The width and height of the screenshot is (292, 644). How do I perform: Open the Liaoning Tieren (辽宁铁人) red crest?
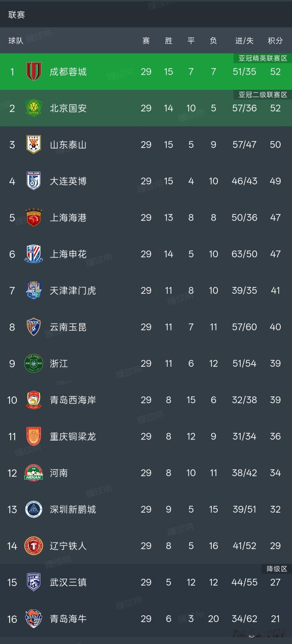34,546
